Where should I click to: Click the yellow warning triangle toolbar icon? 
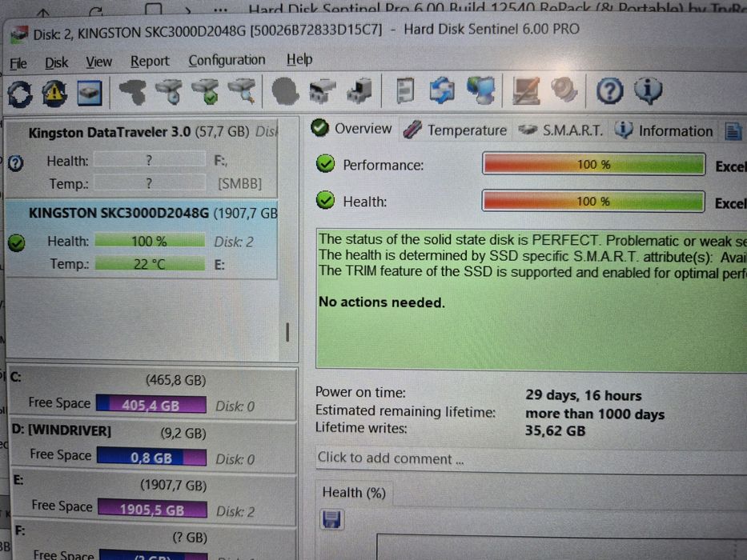pyautogui.click(x=54, y=93)
